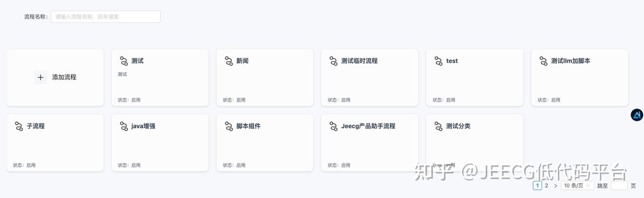The image size is (644, 198).
Task: Select the flow icon next to java增强
Action: pos(124,126)
